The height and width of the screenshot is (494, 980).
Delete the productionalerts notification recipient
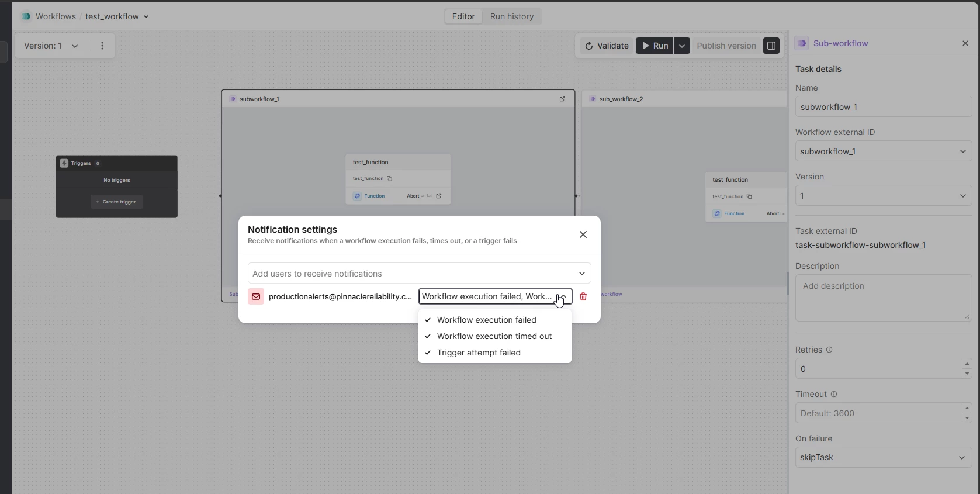tap(583, 296)
